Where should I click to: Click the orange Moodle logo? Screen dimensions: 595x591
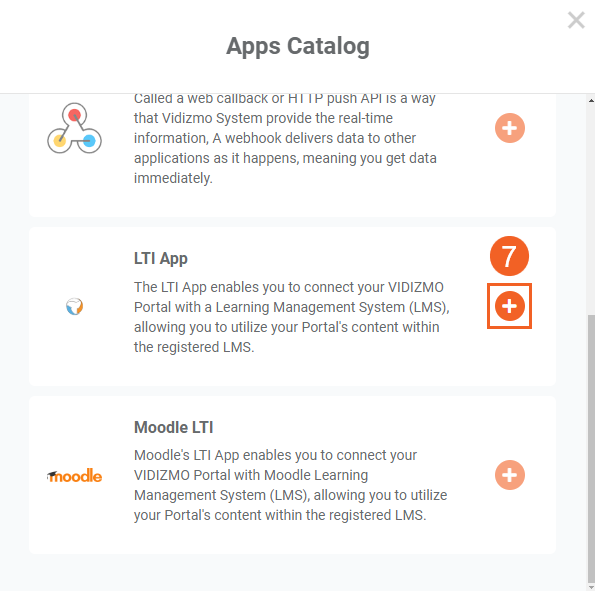[74, 476]
